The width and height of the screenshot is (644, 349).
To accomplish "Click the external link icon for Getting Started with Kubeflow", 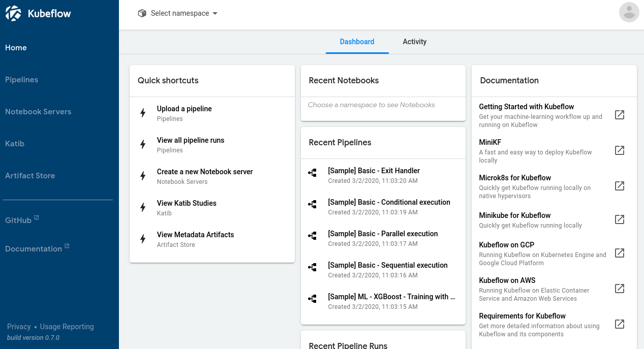I will point(620,115).
